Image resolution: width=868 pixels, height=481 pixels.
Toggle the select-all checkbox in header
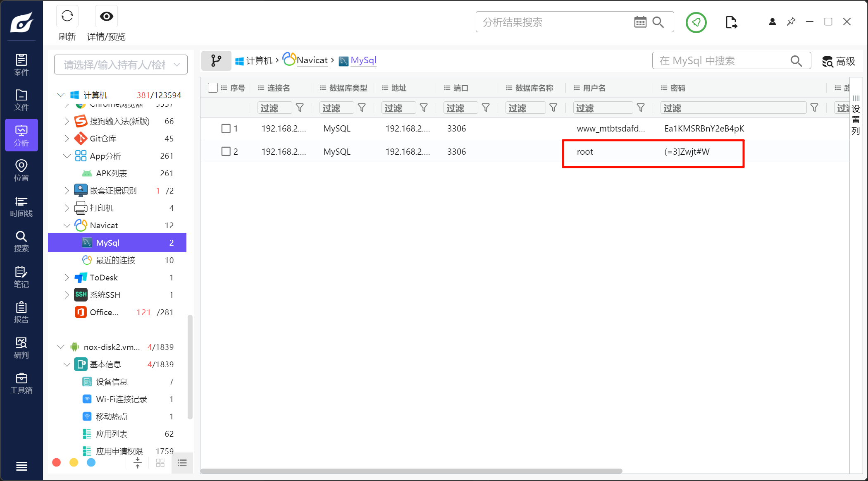(x=213, y=88)
